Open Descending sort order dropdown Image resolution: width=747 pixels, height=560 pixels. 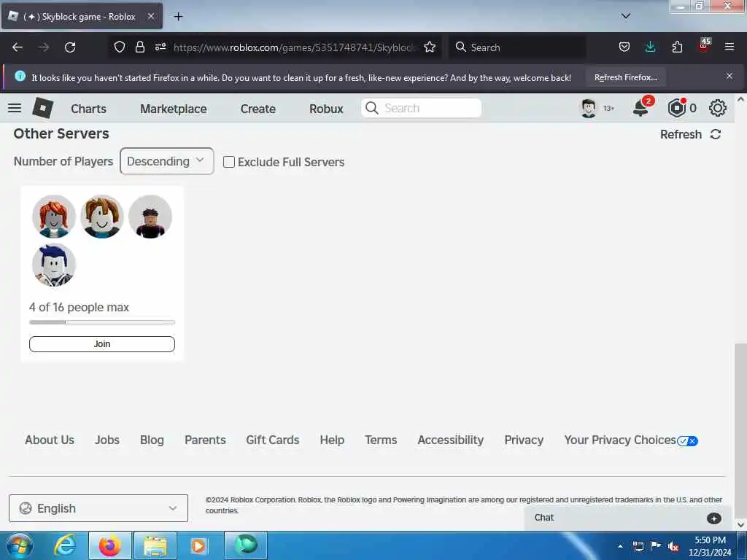click(167, 161)
